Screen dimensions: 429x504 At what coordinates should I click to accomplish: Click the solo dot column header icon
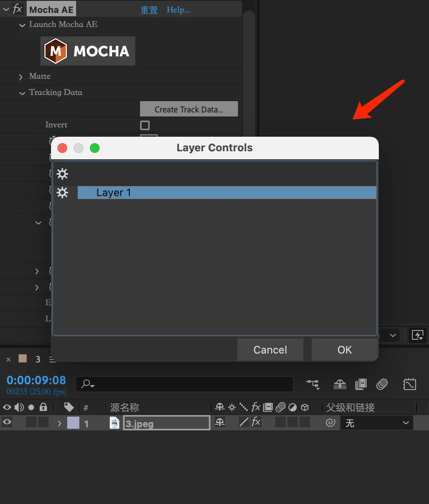pos(31,407)
